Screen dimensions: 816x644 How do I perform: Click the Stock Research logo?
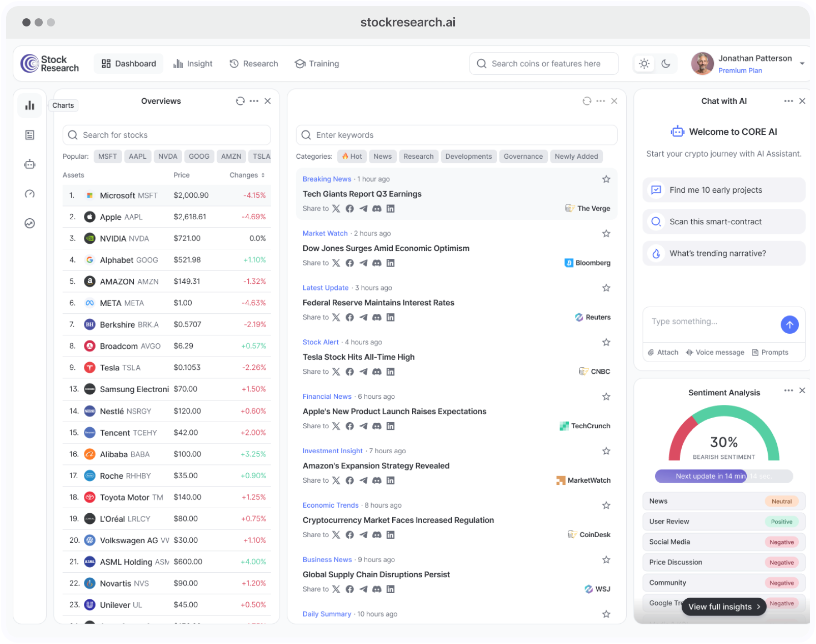tap(50, 64)
